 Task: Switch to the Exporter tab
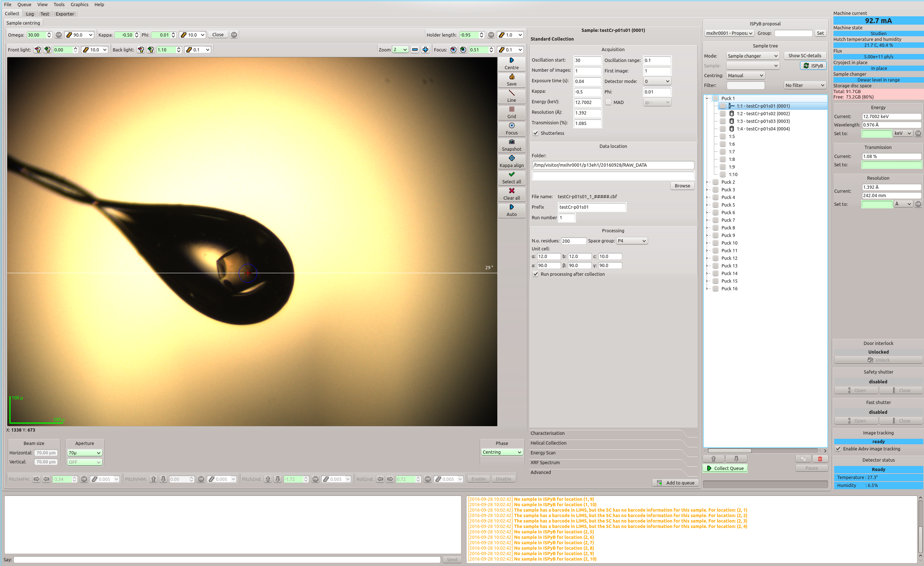pyautogui.click(x=64, y=14)
